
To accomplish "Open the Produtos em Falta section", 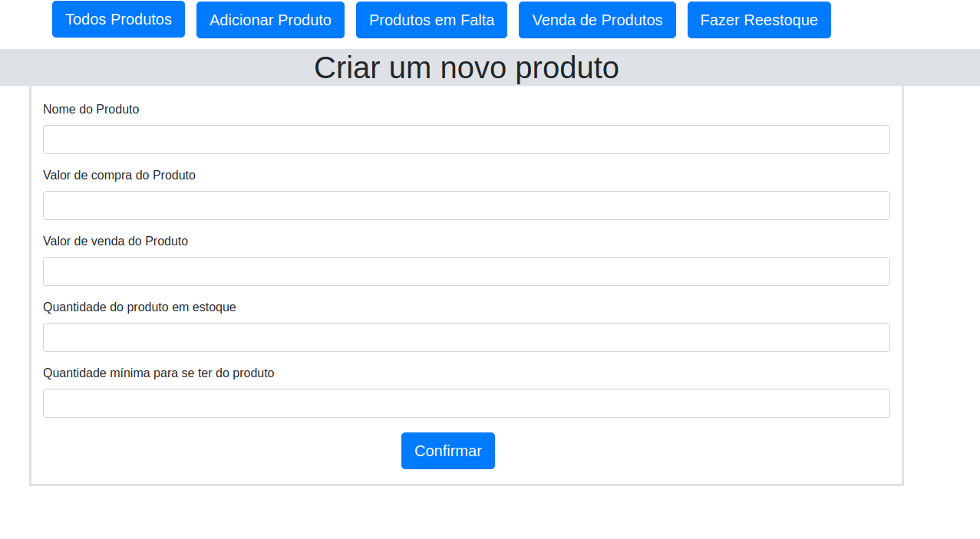I will click(x=431, y=20).
